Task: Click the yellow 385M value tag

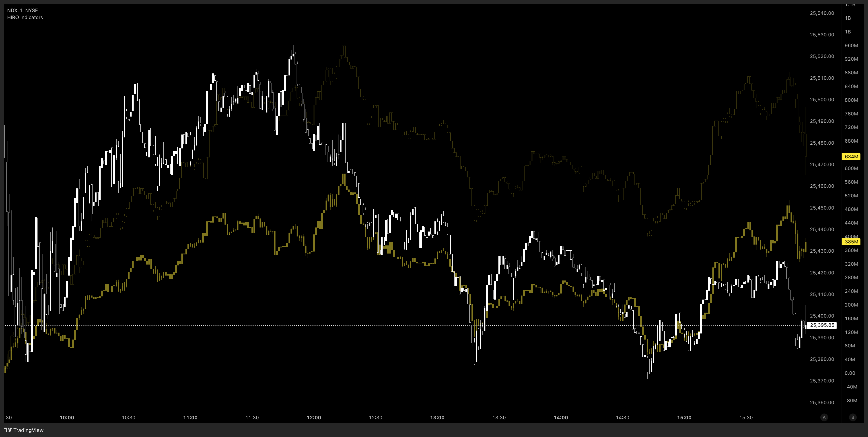Action: coord(851,242)
